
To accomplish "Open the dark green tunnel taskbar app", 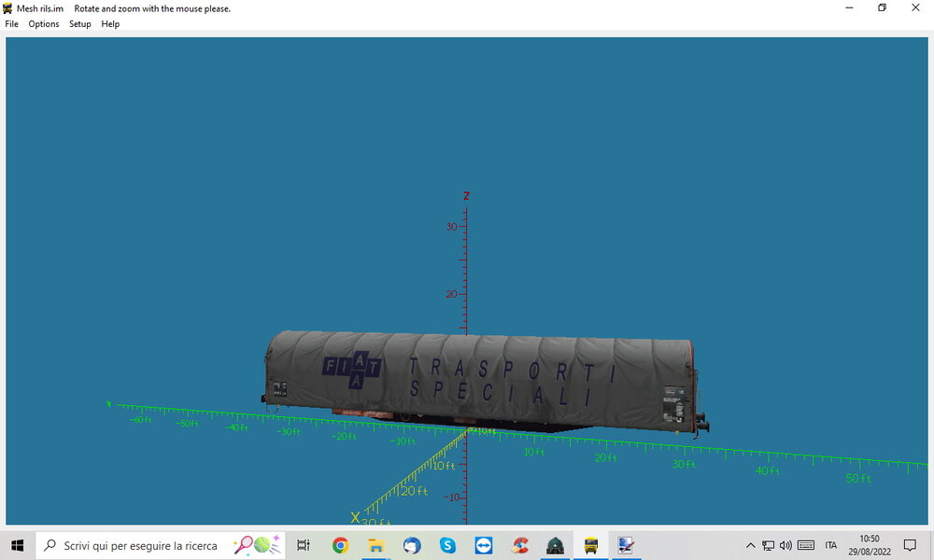I will (x=555, y=545).
